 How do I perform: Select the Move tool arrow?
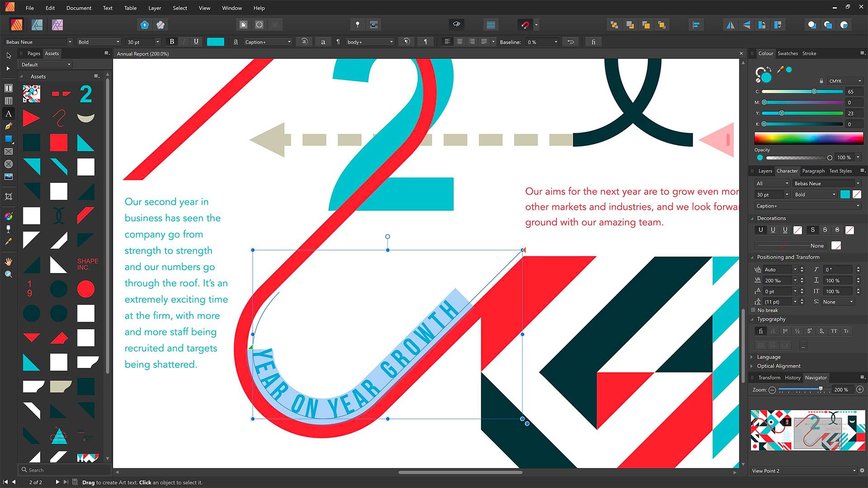point(8,55)
